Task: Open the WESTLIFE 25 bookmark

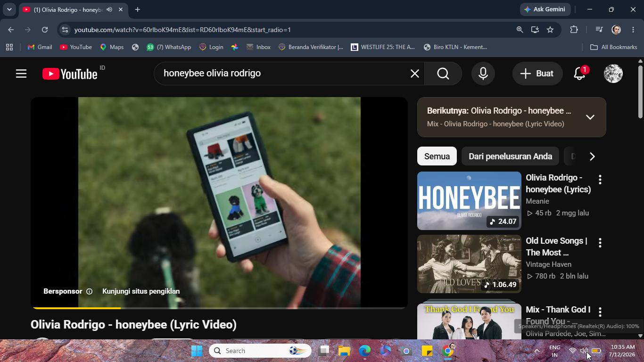Action: click(x=383, y=47)
